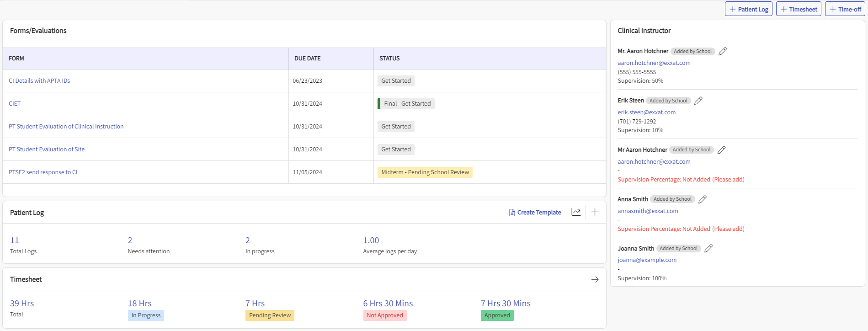Open the CIET form link
The width and height of the screenshot is (868, 331).
15,104
